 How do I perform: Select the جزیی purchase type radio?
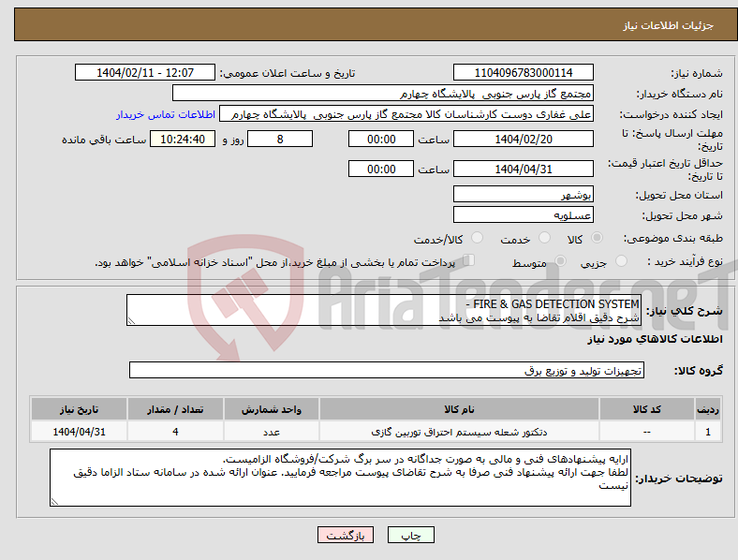[621, 261]
